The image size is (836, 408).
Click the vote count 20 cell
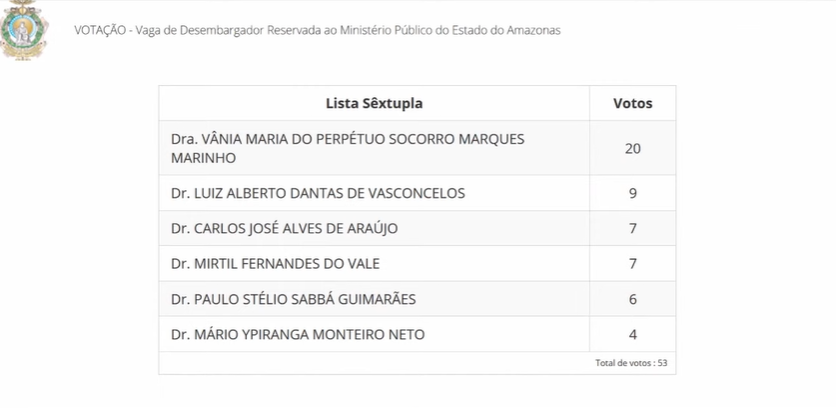coord(633,148)
